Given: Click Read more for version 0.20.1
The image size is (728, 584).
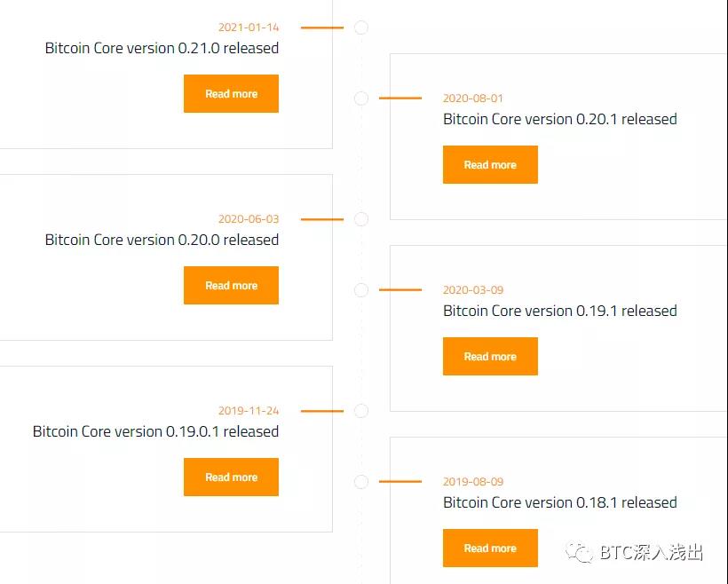Looking at the screenshot, I should pyautogui.click(x=490, y=165).
